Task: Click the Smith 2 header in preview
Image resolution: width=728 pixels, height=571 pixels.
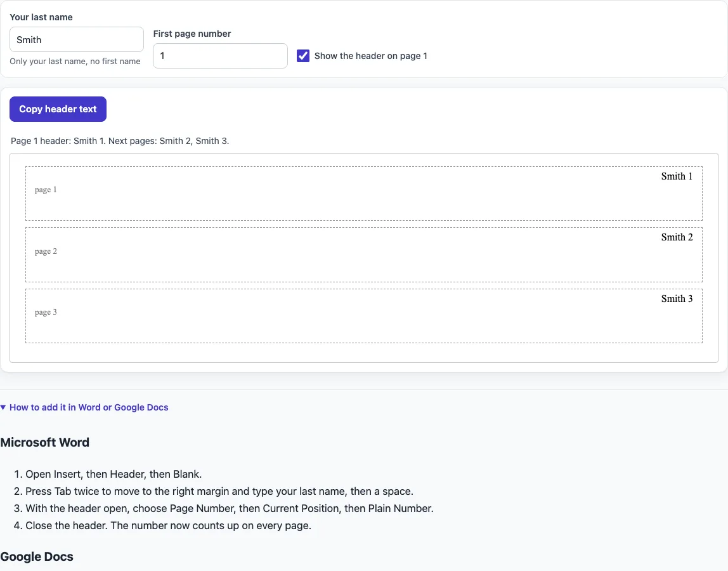Action: (x=677, y=237)
